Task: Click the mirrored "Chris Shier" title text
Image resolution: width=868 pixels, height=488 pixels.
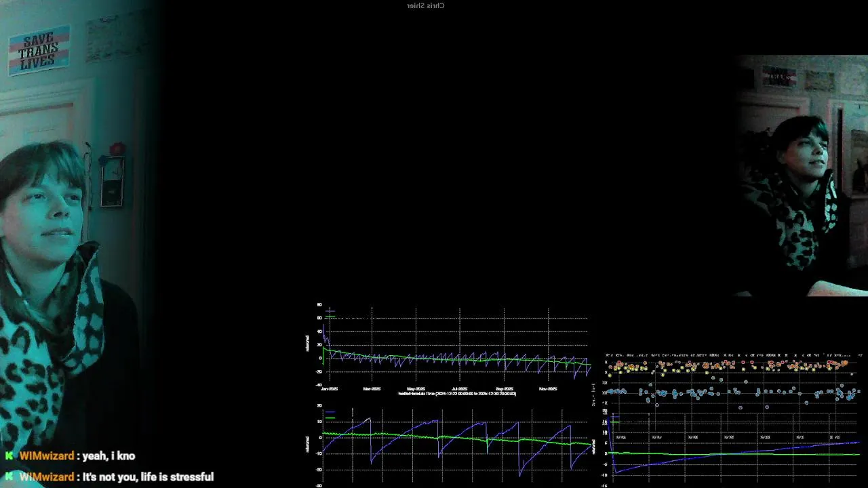Action: click(x=426, y=5)
